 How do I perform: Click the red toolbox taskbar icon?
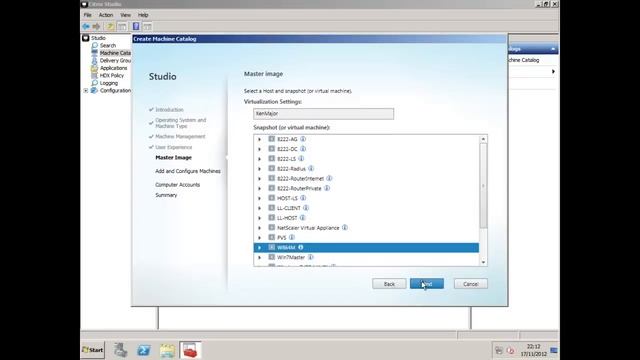coord(190,350)
